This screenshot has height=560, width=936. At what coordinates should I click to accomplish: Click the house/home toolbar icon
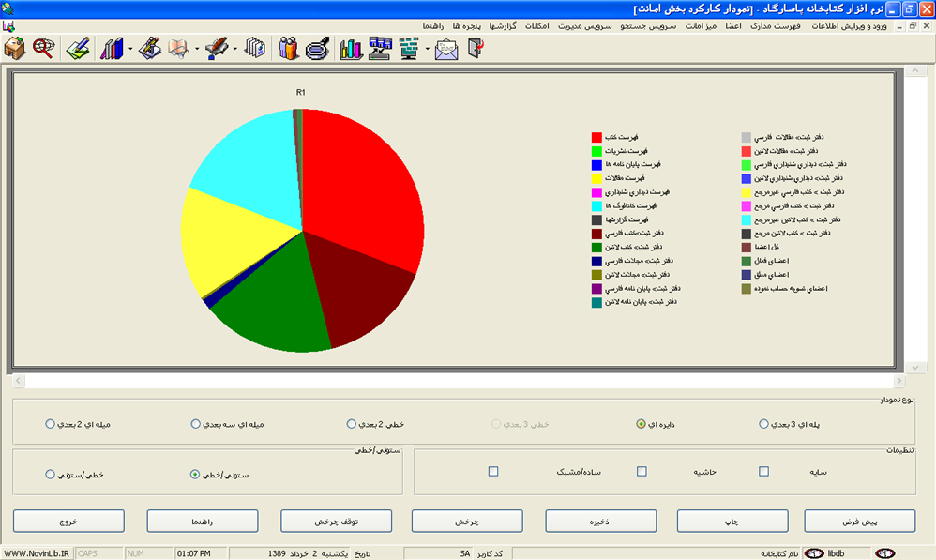coord(15,48)
